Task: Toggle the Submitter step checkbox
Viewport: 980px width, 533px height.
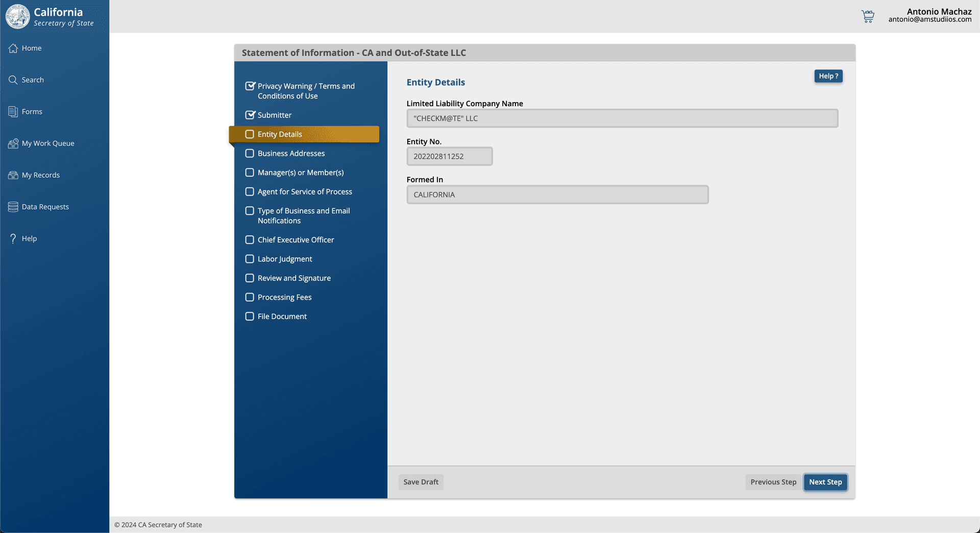Action: [x=250, y=115]
